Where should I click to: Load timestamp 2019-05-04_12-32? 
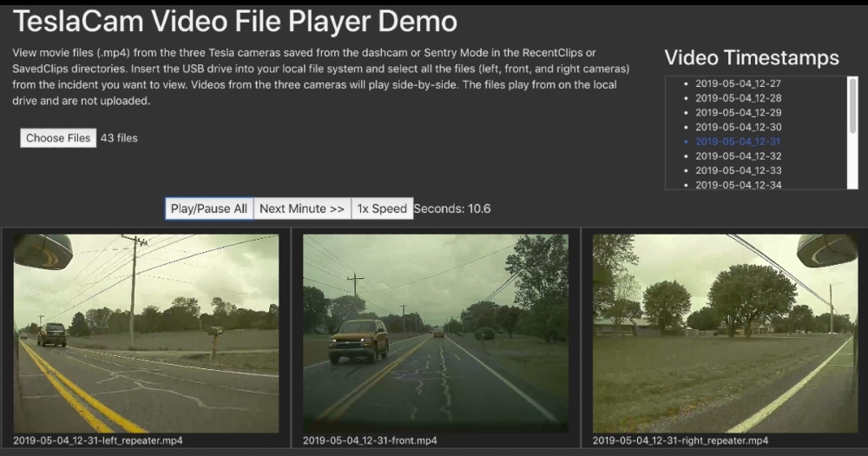click(x=738, y=155)
